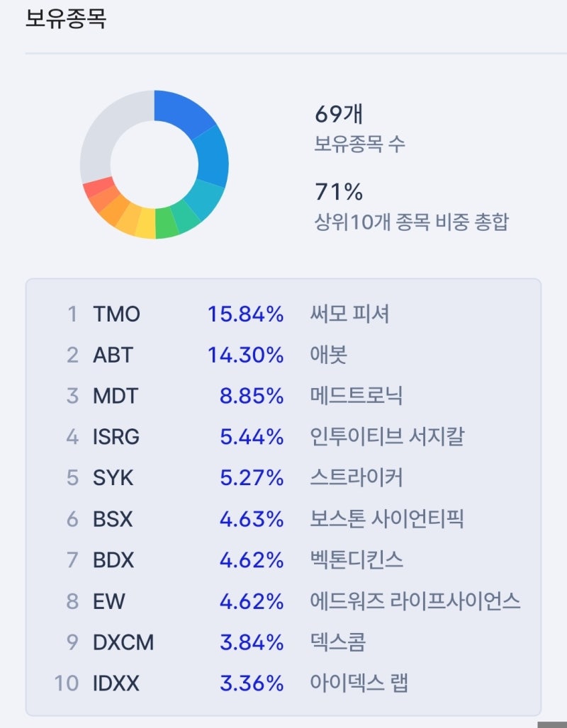
Task: Click the center of the donut chart
Action: tap(156, 165)
